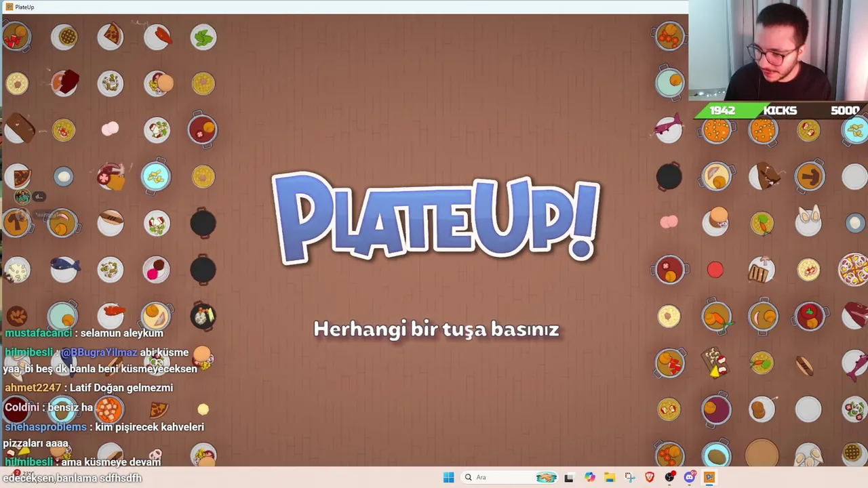The image size is (868, 488).
Task: Click the streamer webcam feed
Action: pyautogui.click(x=778, y=51)
